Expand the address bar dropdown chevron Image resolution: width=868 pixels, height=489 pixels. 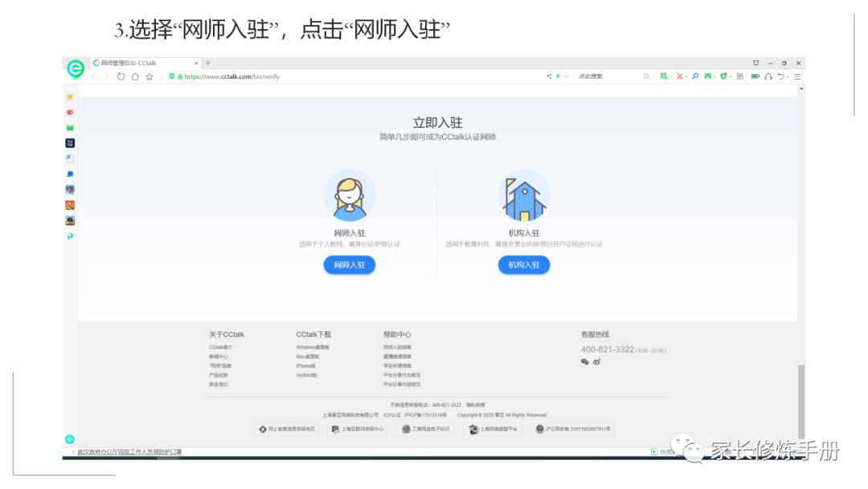(x=567, y=76)
